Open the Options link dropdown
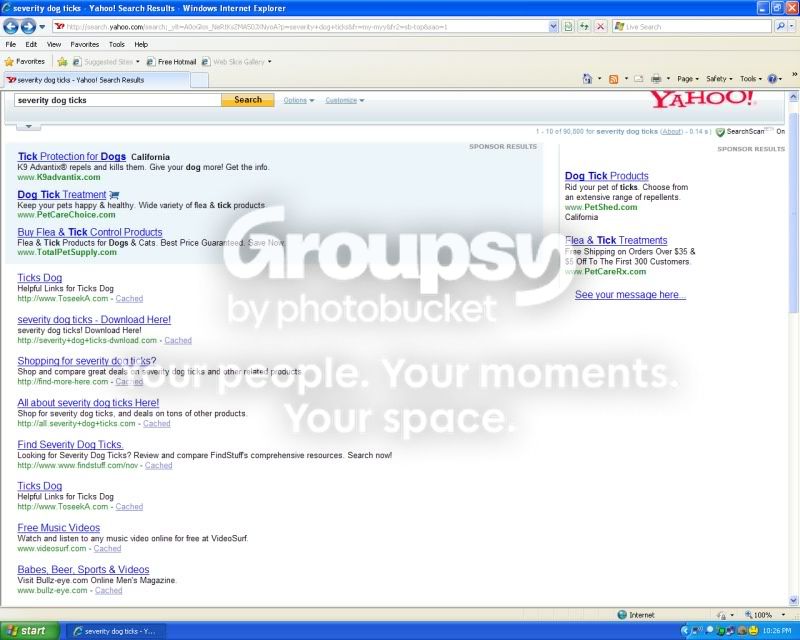800x640 pixels. 298,101
